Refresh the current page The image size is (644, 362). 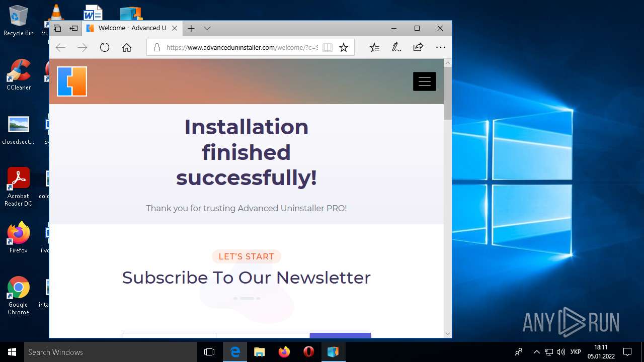click(104, 48)
